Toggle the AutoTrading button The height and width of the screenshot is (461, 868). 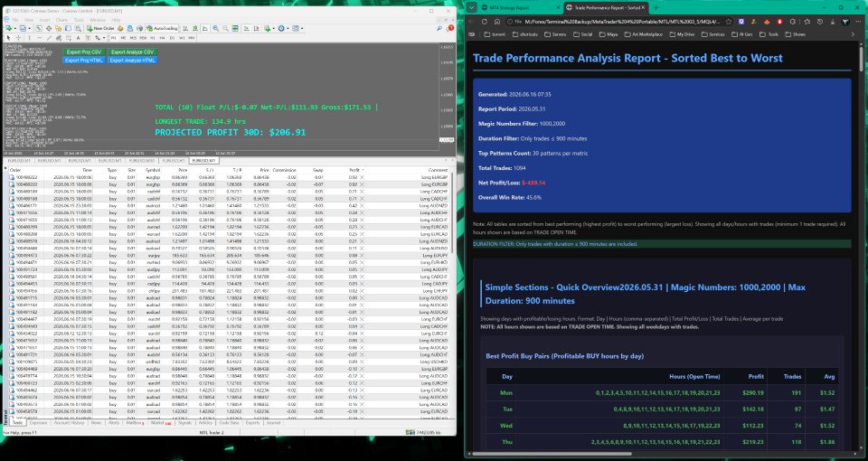162,28
